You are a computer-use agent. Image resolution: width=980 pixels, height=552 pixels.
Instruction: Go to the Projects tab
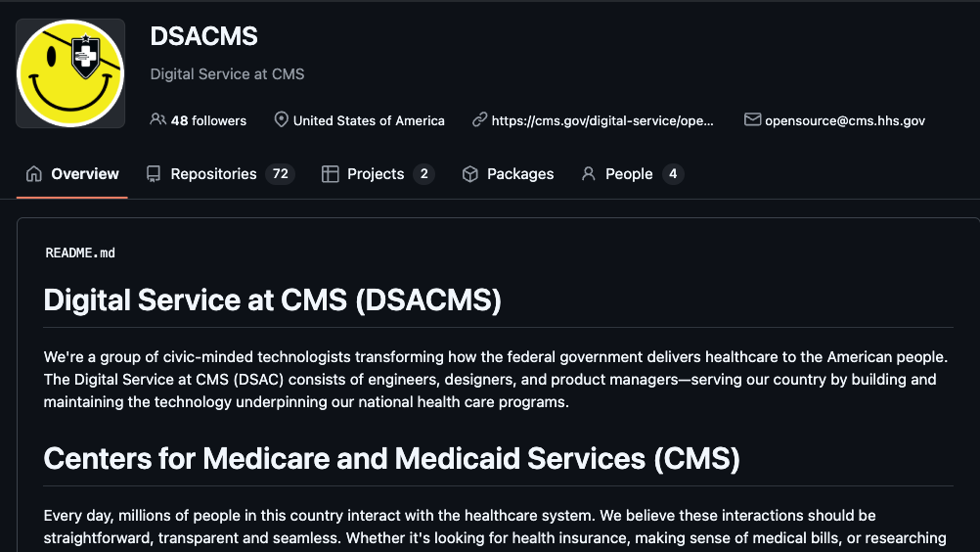[376, 174]
